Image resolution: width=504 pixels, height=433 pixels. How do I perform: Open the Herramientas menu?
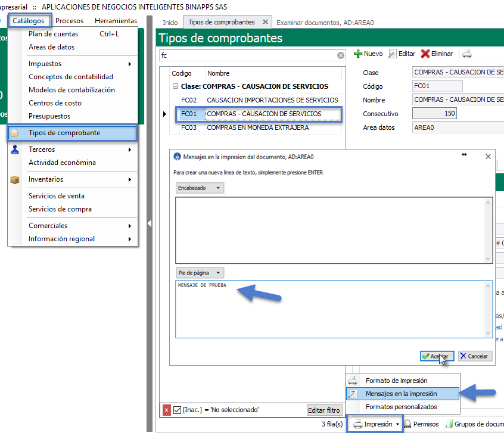pyautogui.click(x=116, y=21)
